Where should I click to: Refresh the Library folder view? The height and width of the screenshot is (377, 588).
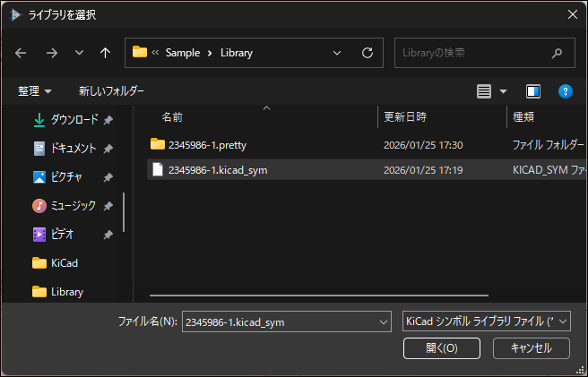(367, 53)
